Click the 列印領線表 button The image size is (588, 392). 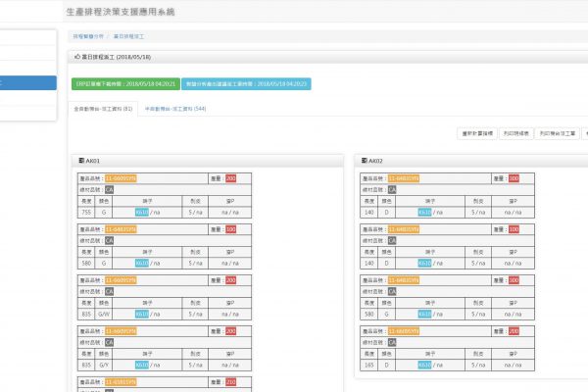pyautogui.click(x=516, y=133)
